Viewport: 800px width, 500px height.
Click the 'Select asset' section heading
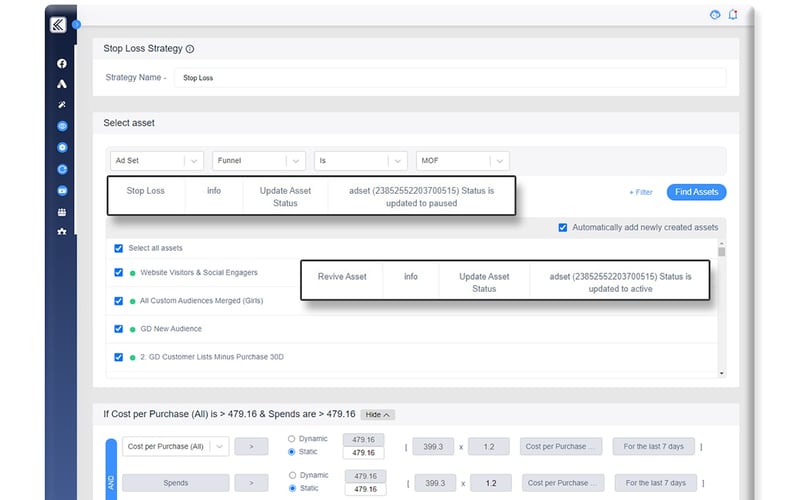(129, 123)
